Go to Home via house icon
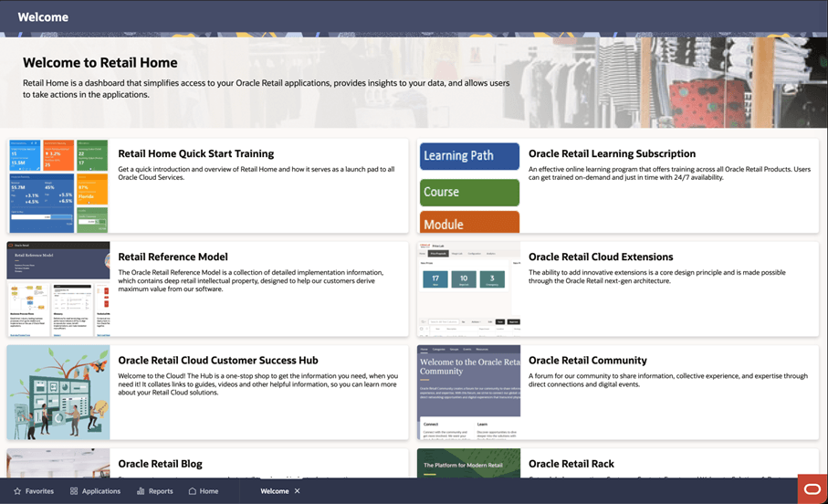This screenshot has width=828, height=504. point(193,491)
